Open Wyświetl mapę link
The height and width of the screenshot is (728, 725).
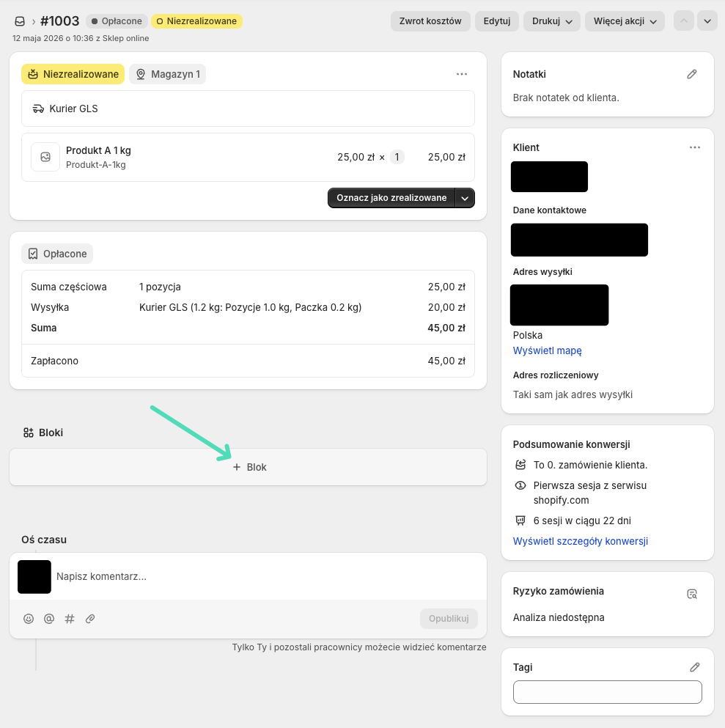[547, 350]
